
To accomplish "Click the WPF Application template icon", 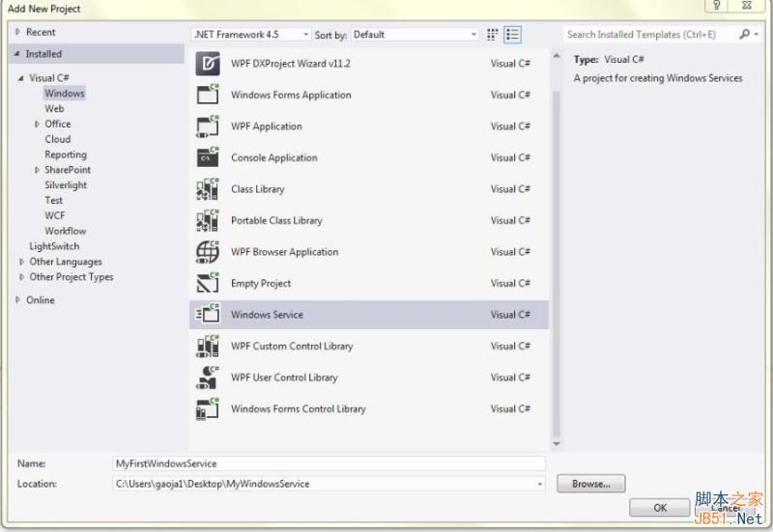I will click(x=208, y=126).
